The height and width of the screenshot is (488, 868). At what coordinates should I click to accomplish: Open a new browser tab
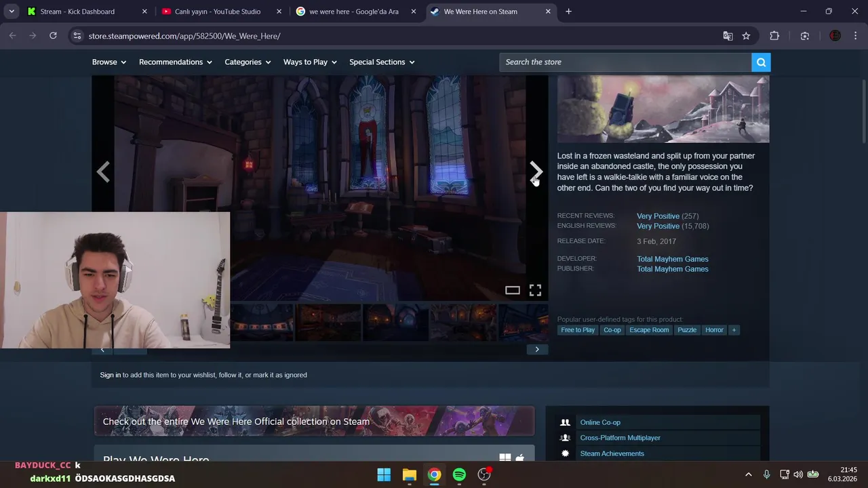(x=568, y=12)
